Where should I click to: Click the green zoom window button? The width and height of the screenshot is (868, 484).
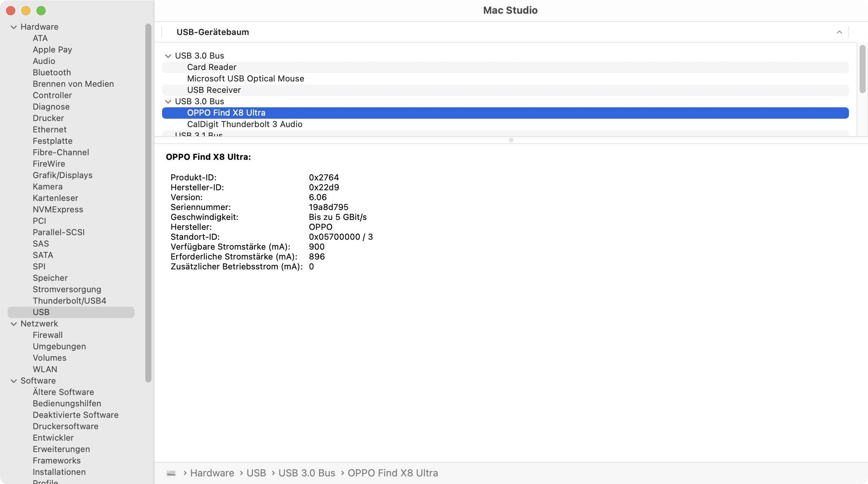tap(41, 11)
